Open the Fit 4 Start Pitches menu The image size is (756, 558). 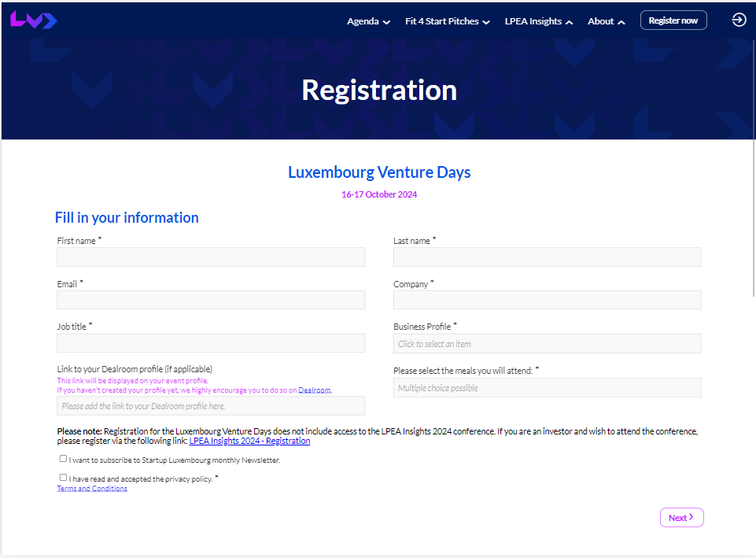(448, 21)
